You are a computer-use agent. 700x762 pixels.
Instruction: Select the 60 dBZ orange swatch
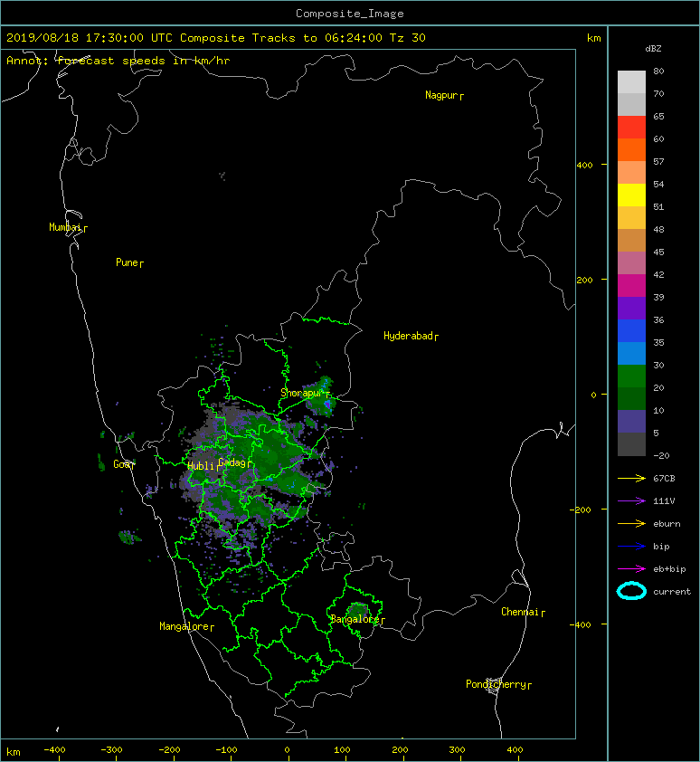(631, 149)
